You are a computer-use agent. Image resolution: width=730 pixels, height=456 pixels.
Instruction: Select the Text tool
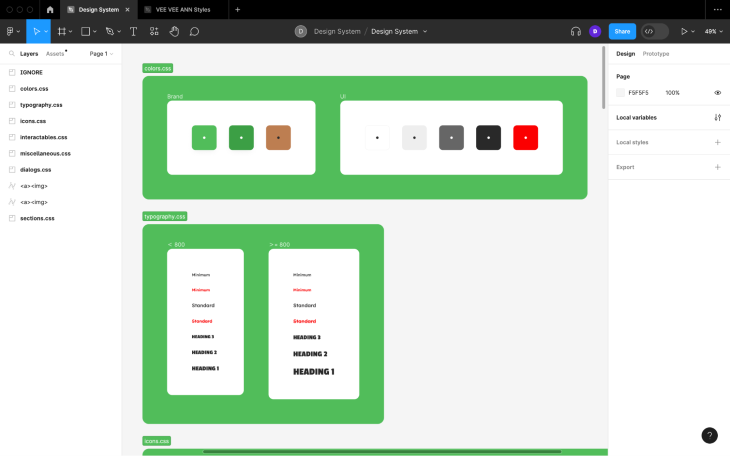point(133,31)
